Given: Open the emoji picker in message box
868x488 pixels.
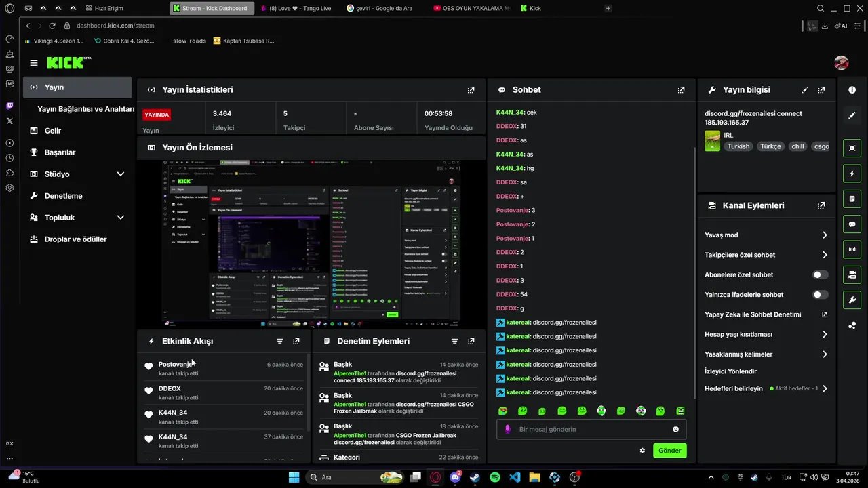Looking at the screenshot, I should pos(675,429).
